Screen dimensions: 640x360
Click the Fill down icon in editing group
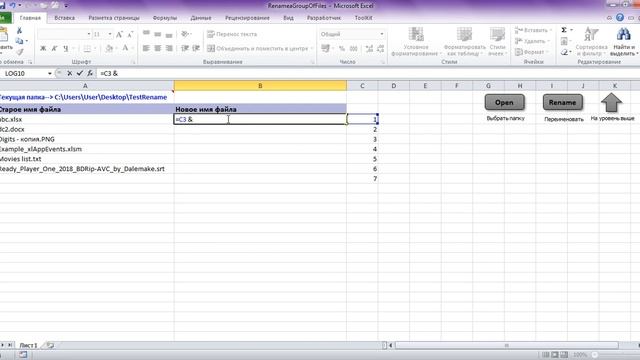(564, 41)
